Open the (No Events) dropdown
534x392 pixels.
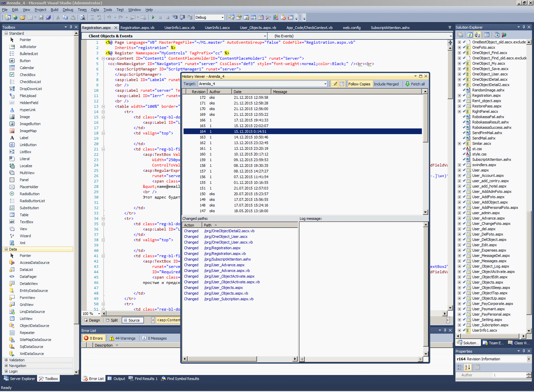click(x=451, y=36)
